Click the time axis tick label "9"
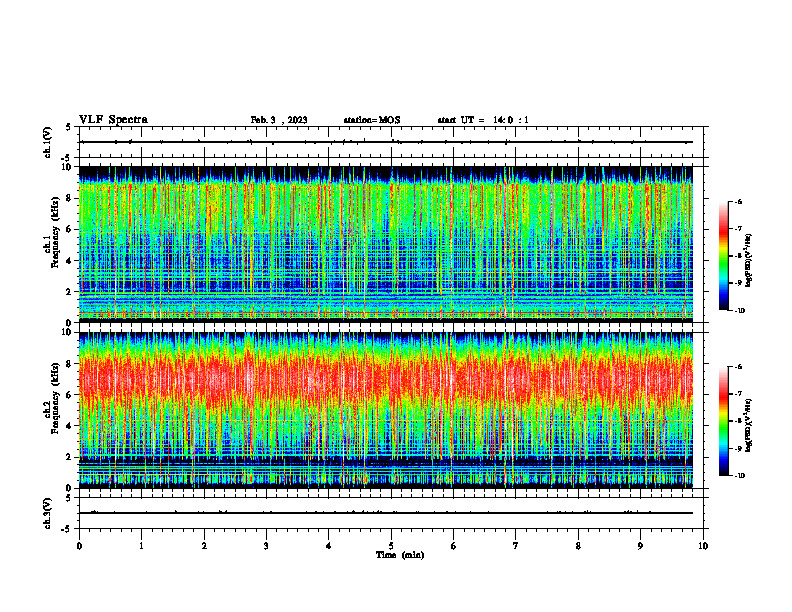The image size is (792, 612). click(x=640, y=546)
